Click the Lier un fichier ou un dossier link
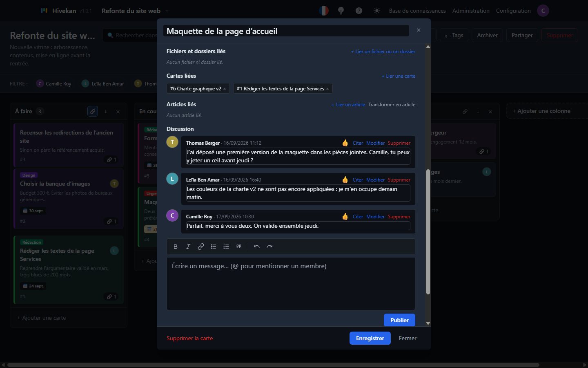This screenshot has height=368, width=588. pos(383,52)
